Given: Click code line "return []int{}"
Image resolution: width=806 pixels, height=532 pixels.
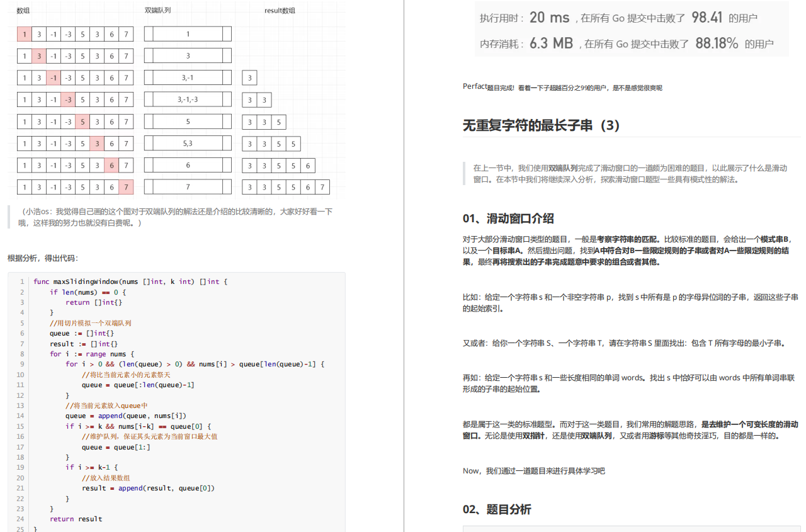Looking at the screenshot, I should pyautogui.click(x=94, y=302).
